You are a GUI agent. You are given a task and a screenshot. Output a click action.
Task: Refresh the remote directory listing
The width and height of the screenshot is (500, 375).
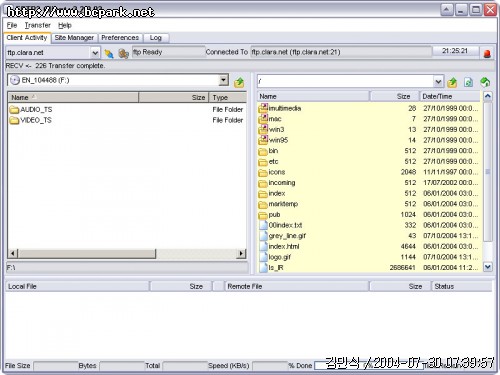coord(468,82)
